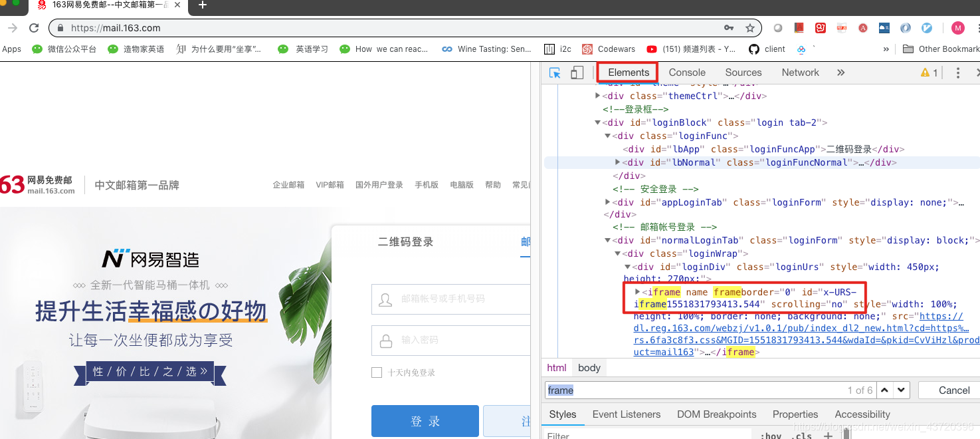Collapse the loginBlock div node
Screen dimensions: 980x439
tap(598, 122)
